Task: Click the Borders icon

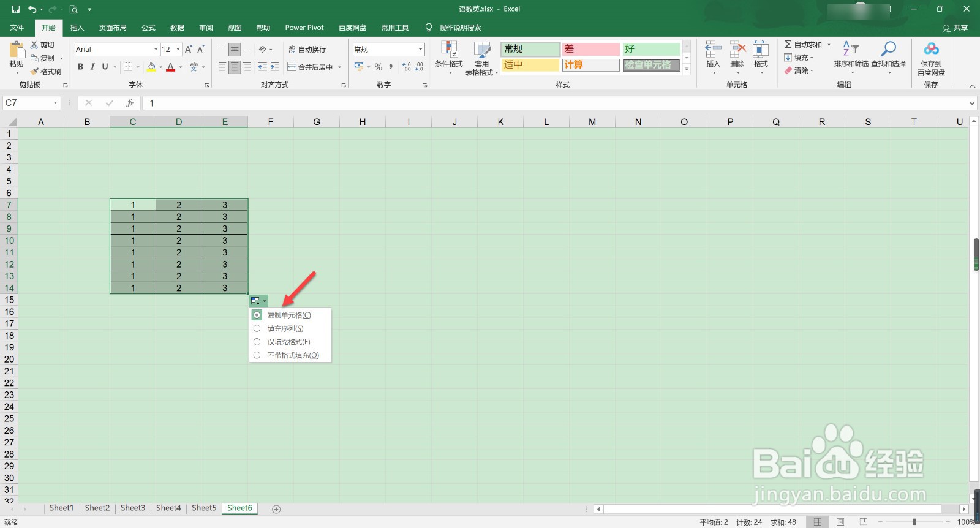Action: (x=128, y=67)
